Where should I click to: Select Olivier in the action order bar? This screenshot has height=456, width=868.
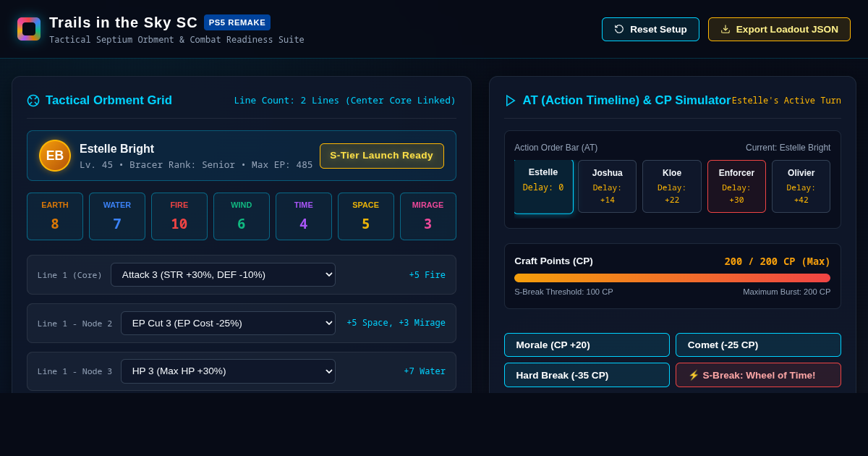801,187
